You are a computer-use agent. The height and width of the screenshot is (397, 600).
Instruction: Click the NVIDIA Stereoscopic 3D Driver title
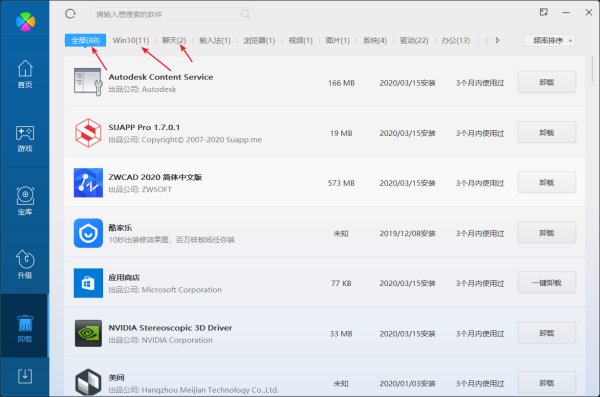coord(170,328)
